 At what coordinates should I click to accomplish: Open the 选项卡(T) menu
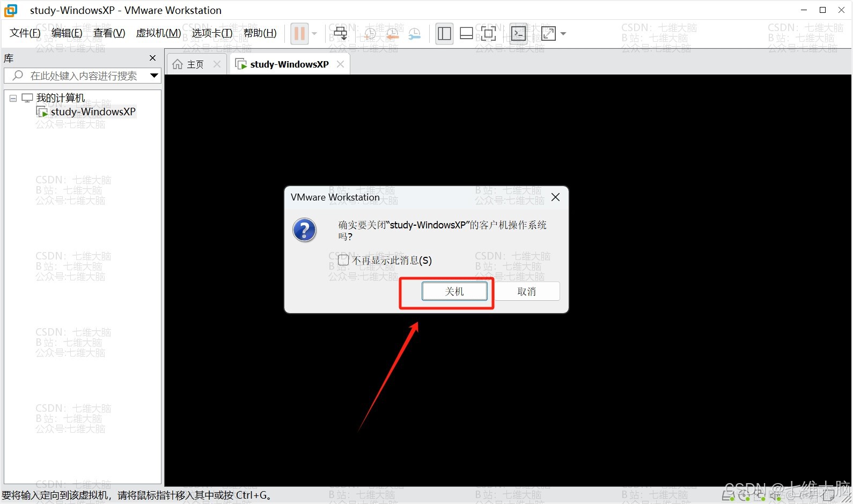coord(212,33)
